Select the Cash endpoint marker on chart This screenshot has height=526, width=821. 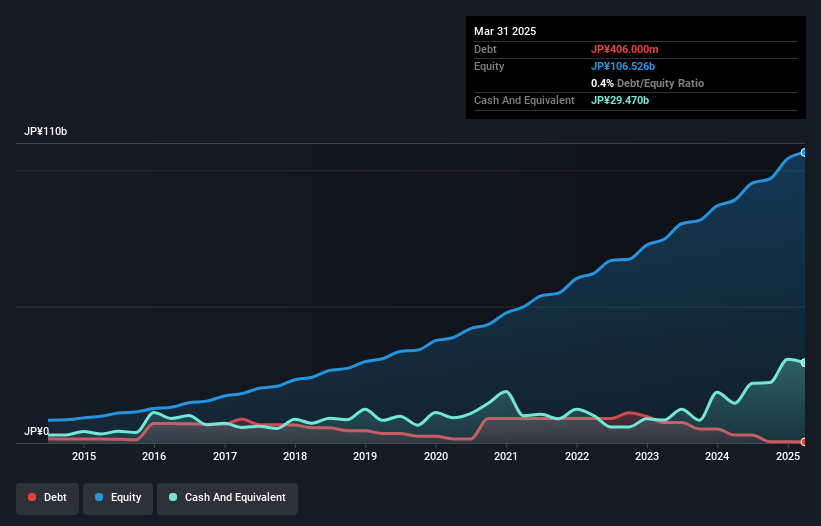(x=804, y=363)
